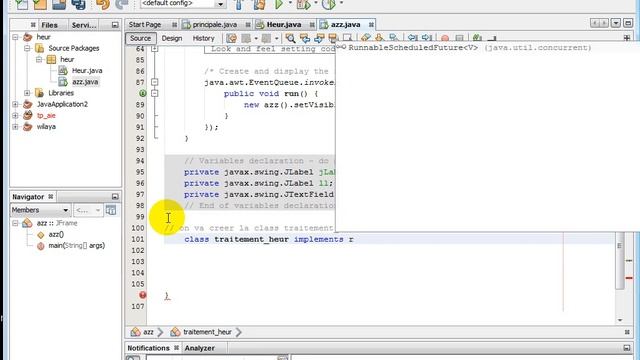Expand the Libraries node
This screenshot has width=640, height=360.
(27, 93)
